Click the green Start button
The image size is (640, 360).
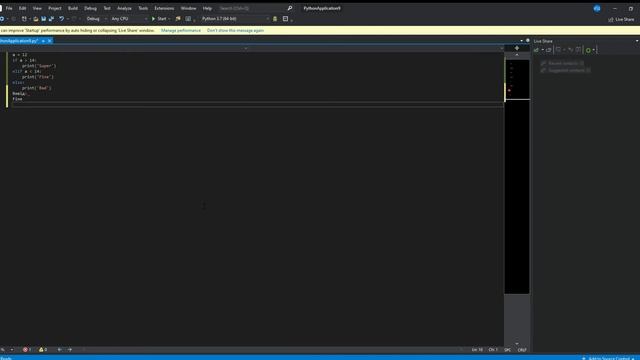pyautogui.click(x=159, y=19)
